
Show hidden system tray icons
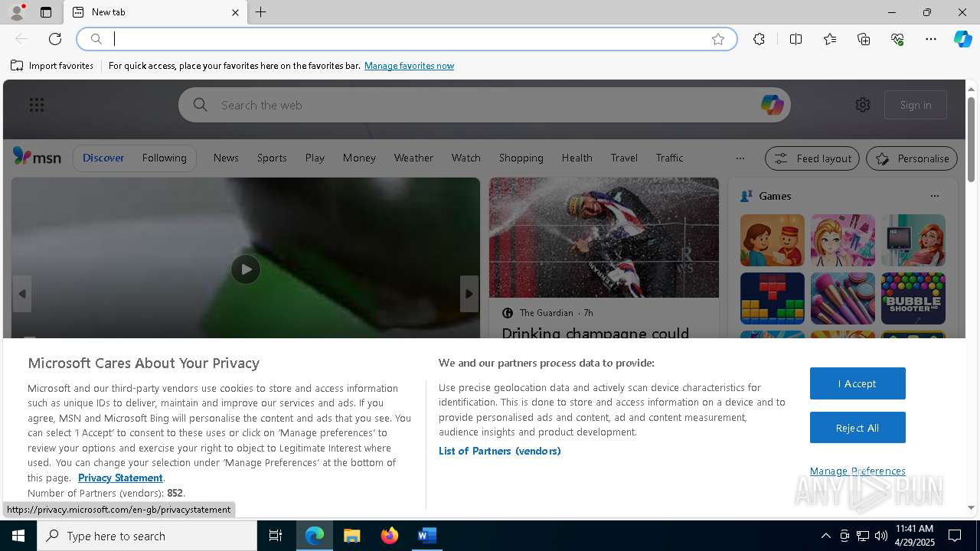coord(825,536)
